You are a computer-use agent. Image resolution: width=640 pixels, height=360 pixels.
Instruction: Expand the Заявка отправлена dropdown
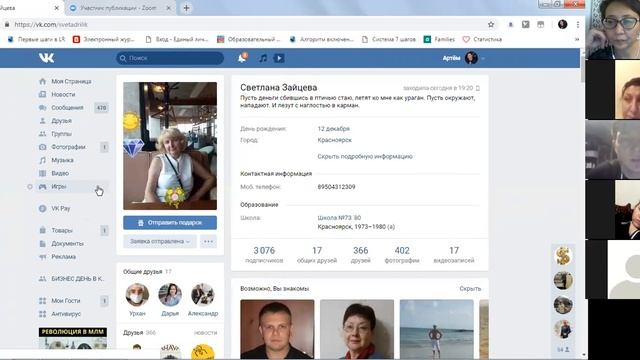coord(160,241)
